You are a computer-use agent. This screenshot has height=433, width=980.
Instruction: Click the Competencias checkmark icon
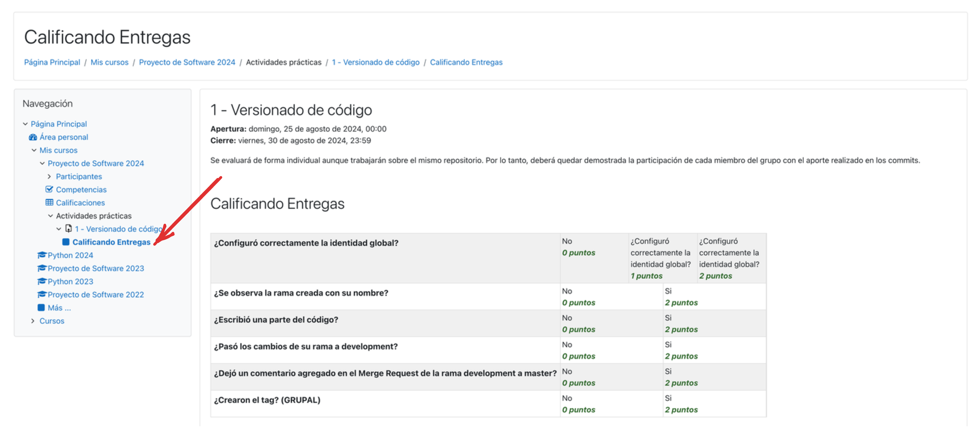click(49, 190)
